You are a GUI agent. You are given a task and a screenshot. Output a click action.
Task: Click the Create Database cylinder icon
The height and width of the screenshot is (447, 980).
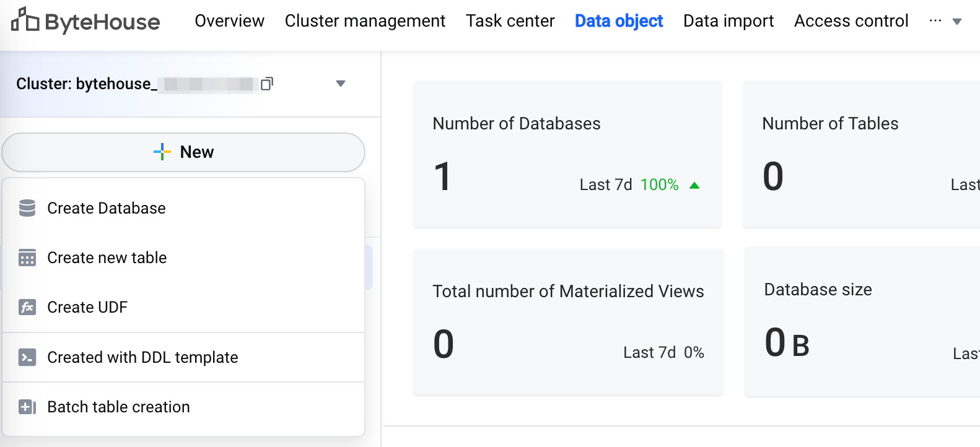pyautogui.click(x=27, y=208)
